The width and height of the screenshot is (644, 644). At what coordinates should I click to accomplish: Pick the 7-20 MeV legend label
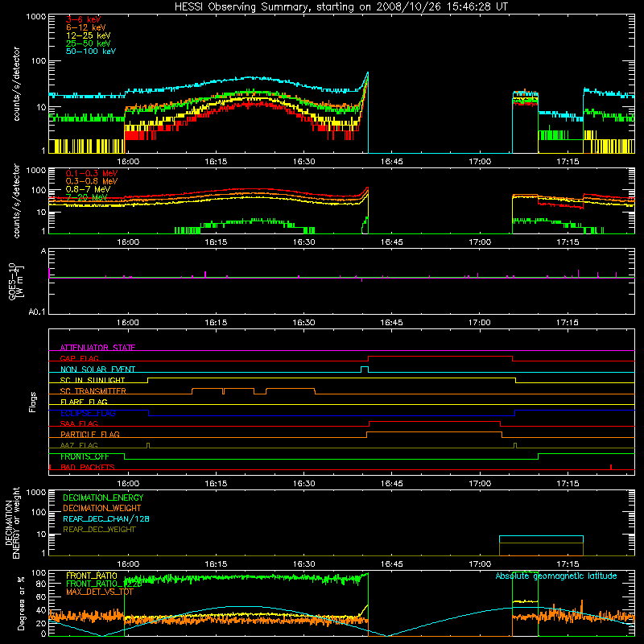tap(87, 197)
